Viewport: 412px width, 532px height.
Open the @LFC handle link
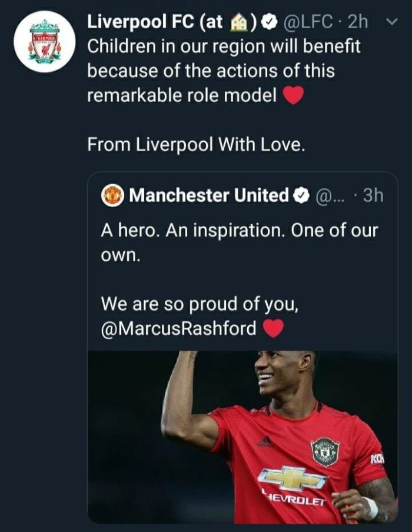tap(311, 22)
